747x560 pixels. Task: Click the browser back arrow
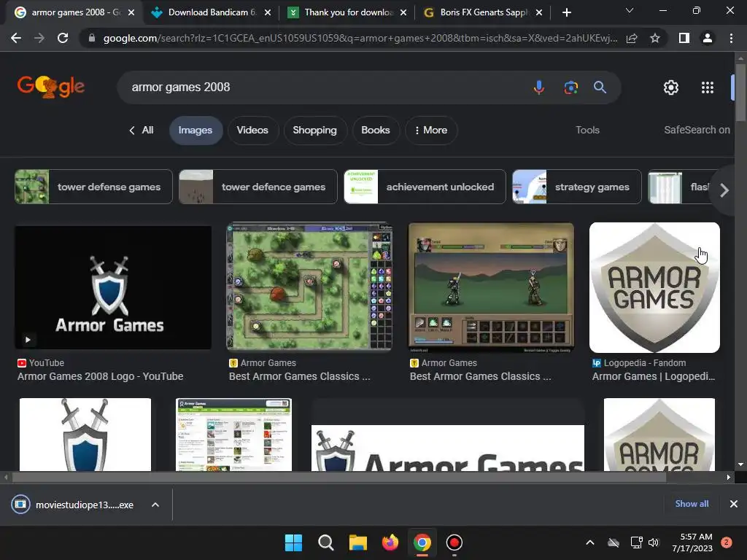[x=16, y=38]
